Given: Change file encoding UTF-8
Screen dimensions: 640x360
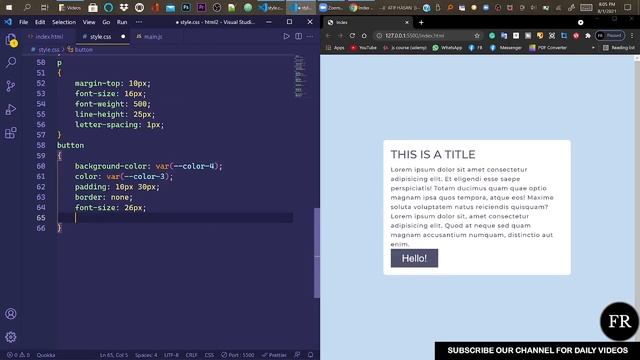Looking at the screenshot, I should coord(171,355).
